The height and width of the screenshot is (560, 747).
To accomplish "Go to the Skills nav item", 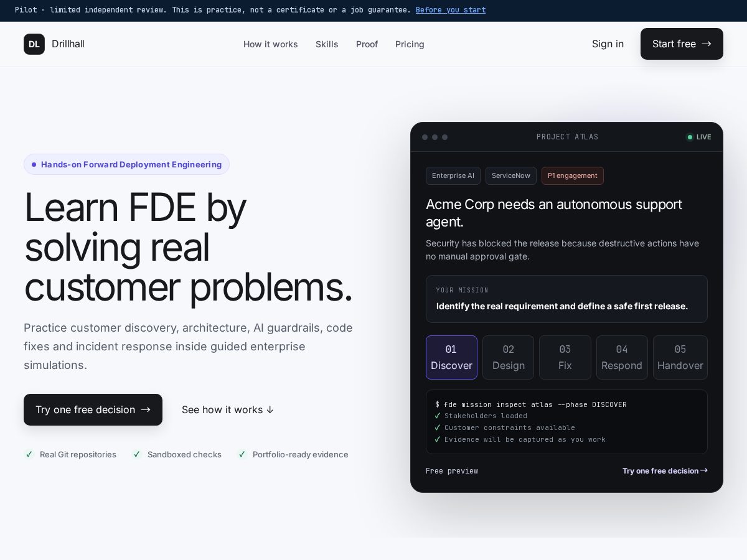I will tap(327, 44).
